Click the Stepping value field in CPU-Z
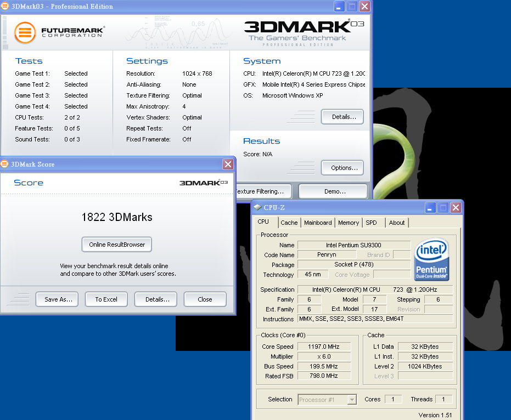The height and width of the screenshot is (420, 511). 439,299
